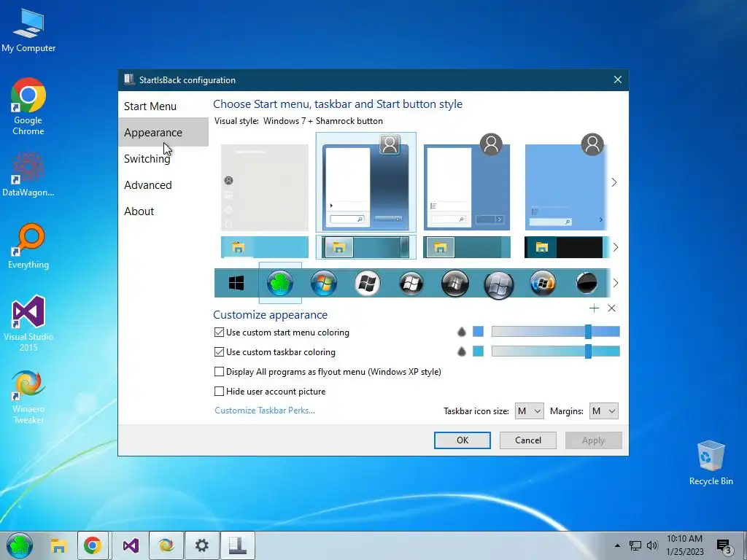The image size is (747, 560).
Task: Select the green Shamrock start button
Action: point(280,284)
